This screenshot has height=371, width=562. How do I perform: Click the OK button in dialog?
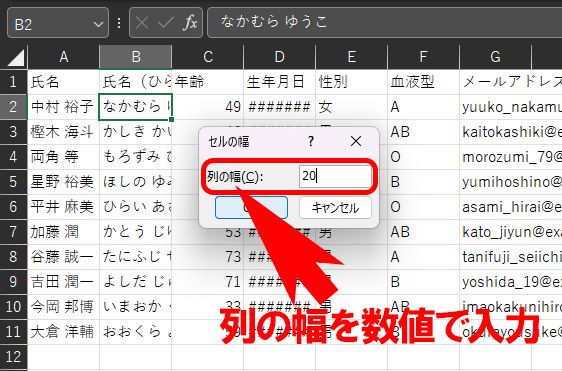(x=251, y=208)
